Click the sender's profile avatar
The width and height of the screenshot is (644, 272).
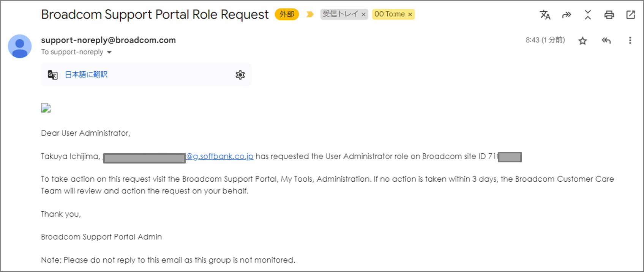20,46
